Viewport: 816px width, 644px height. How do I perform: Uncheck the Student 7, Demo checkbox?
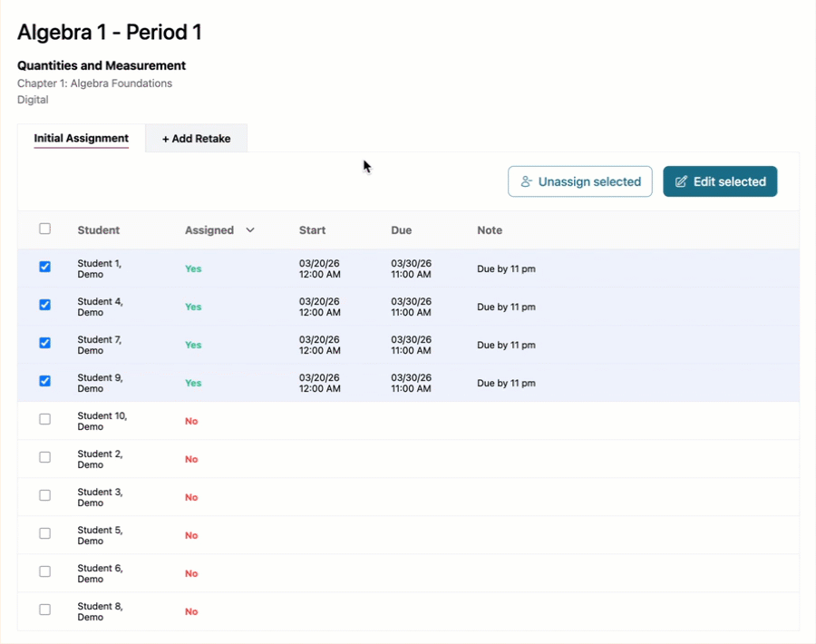[45, 344]
